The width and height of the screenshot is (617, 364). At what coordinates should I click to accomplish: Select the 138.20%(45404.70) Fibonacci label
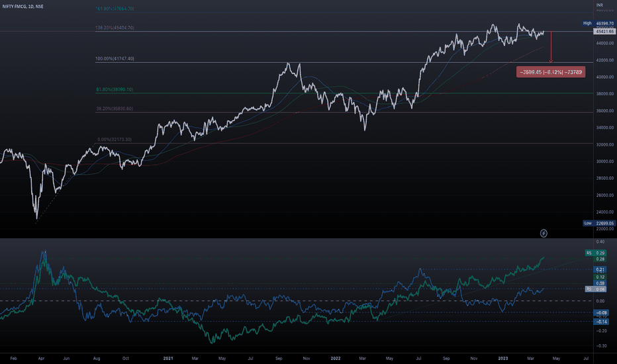click(x=115, y=28)
